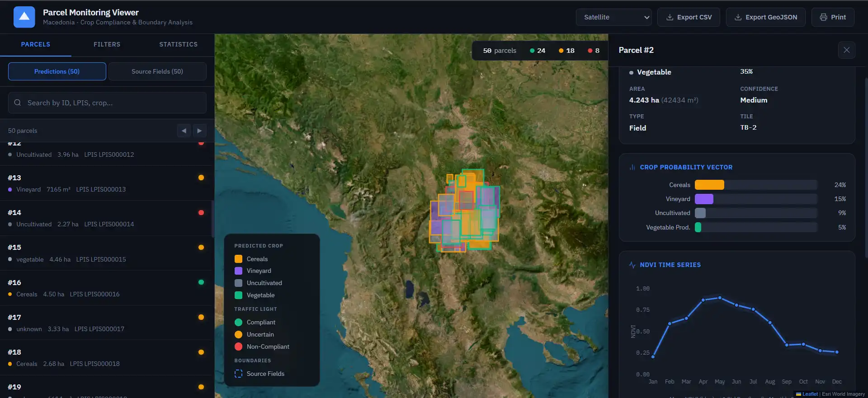Click the search magnifier icon
The image size is (868, 398).
point(18,103)
